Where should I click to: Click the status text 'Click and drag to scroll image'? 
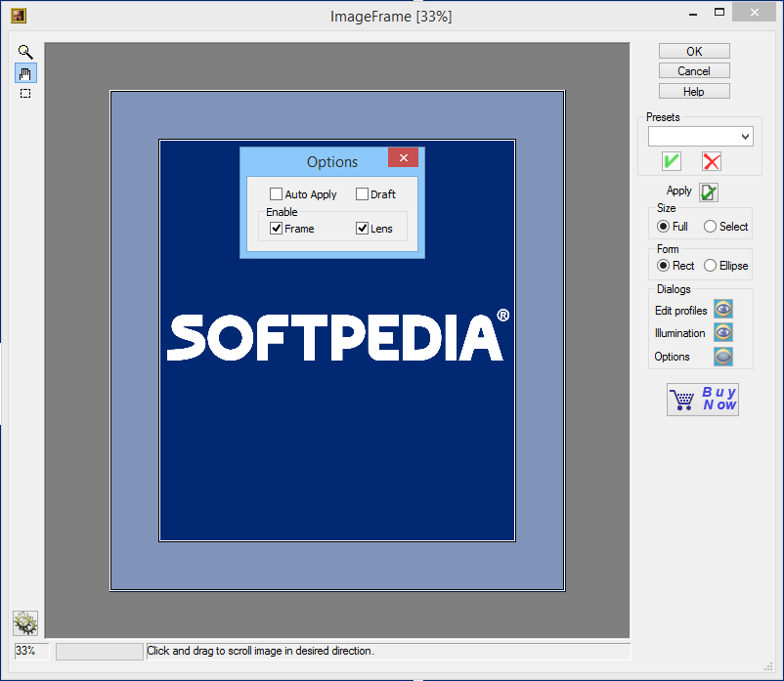[x=260, y=651]
